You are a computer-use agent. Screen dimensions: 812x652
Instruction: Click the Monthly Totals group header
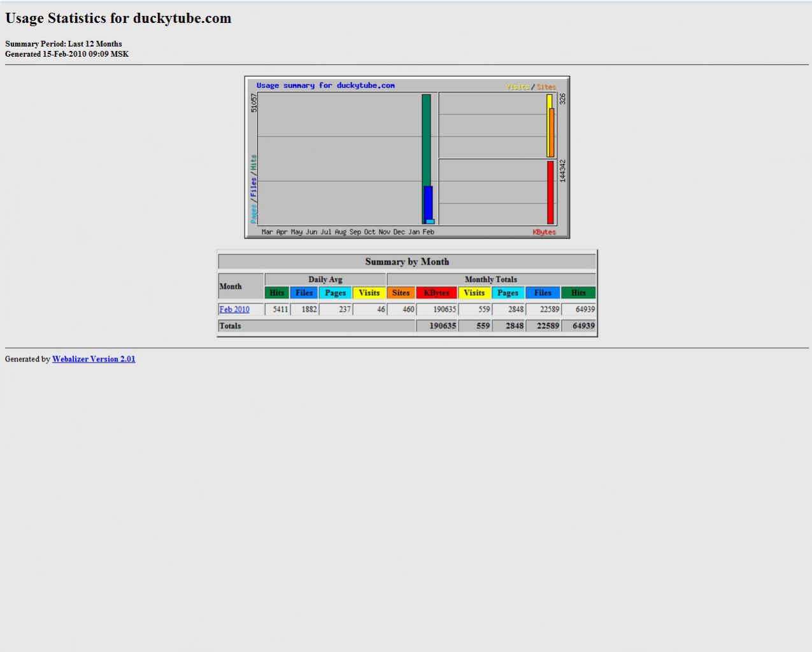[x=490, y=279]
